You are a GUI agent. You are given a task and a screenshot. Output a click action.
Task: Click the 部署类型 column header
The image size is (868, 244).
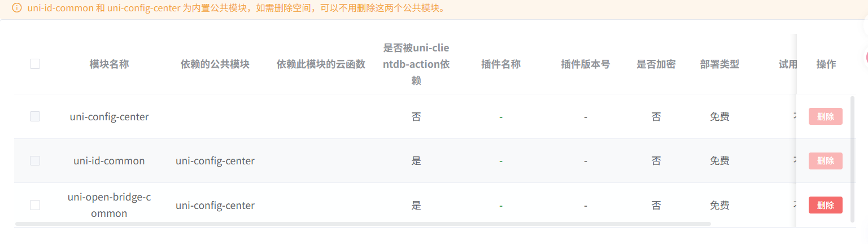point(719,64)
